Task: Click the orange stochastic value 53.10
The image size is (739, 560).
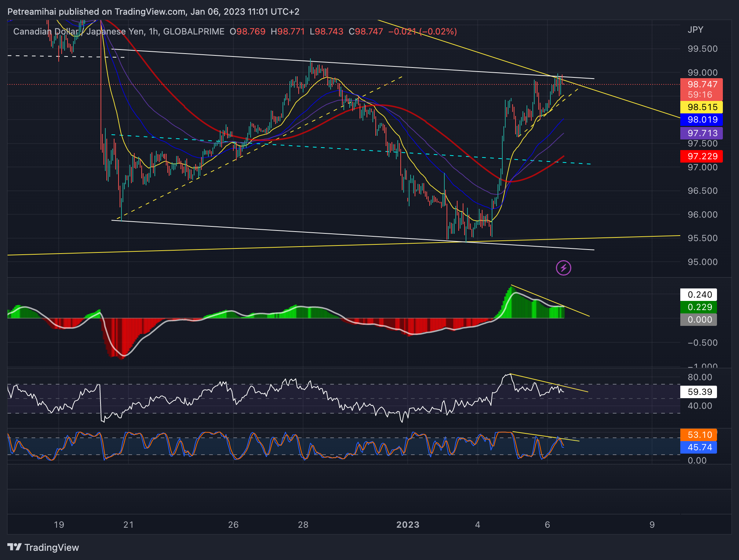Action: tap(699, 435)
